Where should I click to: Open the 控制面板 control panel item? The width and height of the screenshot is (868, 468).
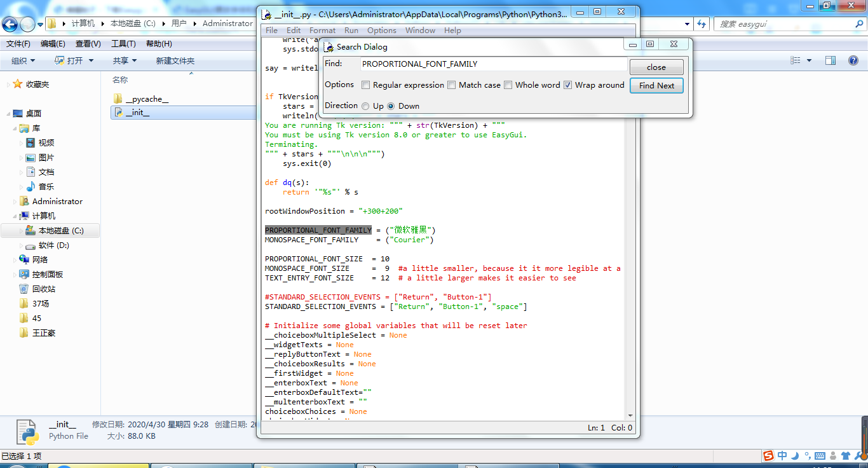(x=41, y=275)
